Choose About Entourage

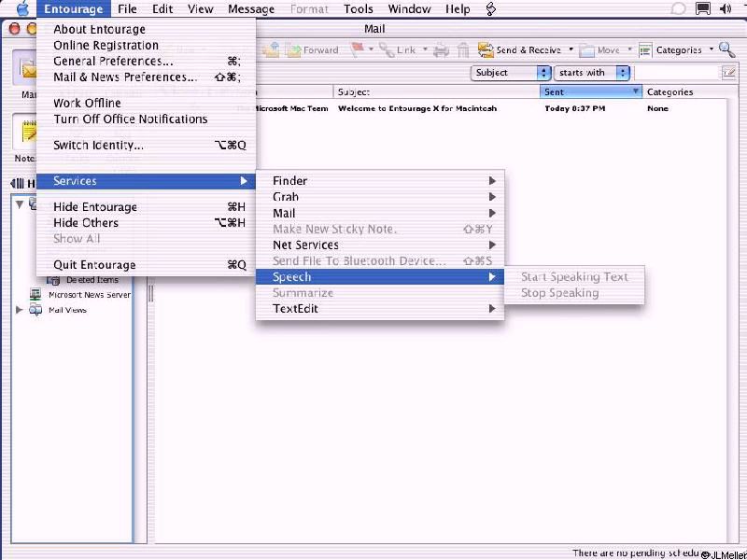click(147, 30)
